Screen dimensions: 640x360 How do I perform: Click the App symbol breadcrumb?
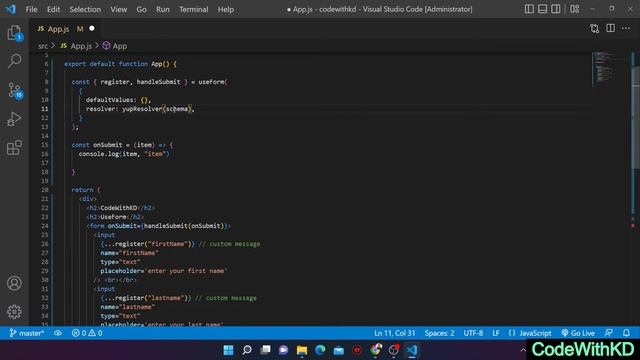click(115, 46)
